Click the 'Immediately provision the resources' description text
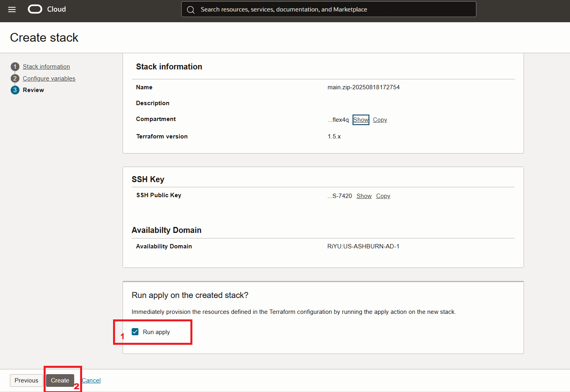The image size is (570, 392). (x=294, y=312)
